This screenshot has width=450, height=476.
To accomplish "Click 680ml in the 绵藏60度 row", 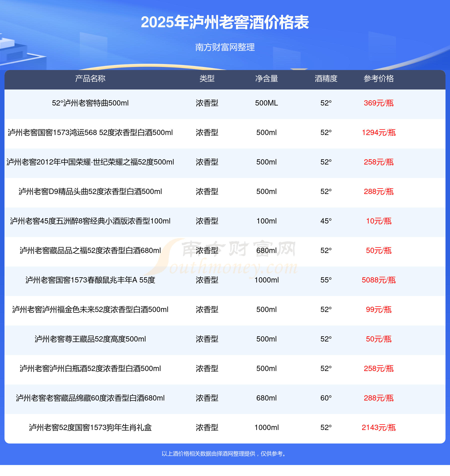I will [x=266, y=398].
